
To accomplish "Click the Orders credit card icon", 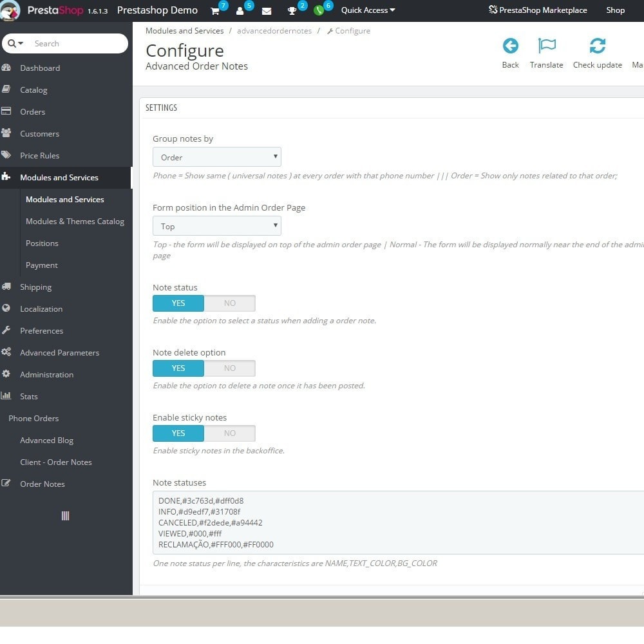I will tap(6, 111).
